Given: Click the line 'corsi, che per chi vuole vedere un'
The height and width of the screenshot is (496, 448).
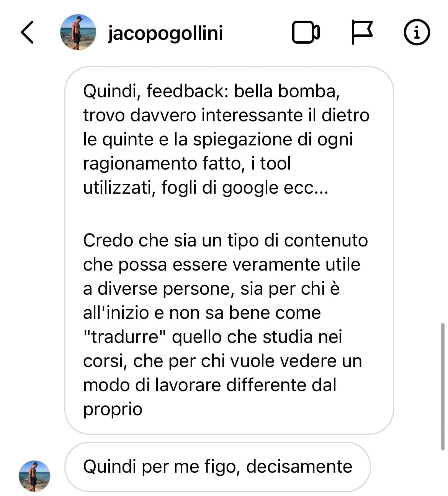Looking at the screenshot, I should [x=222, y=361].
